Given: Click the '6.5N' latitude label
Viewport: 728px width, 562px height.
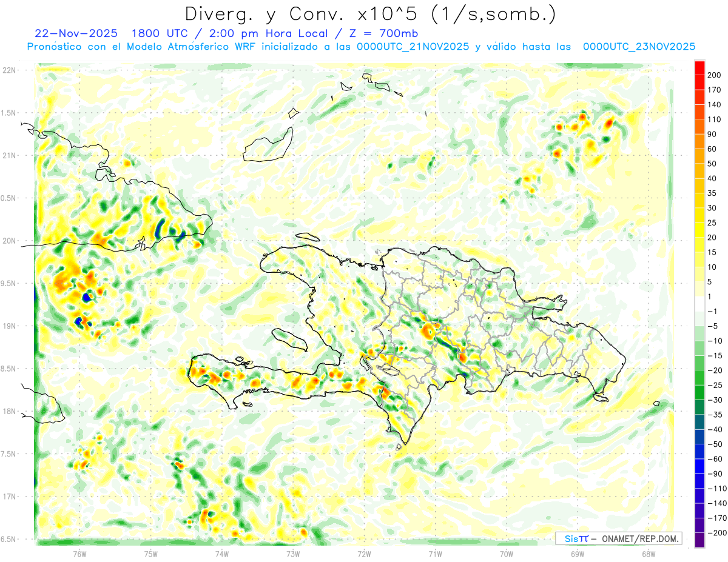Looking at the screenshot, I should click(9, 539).
